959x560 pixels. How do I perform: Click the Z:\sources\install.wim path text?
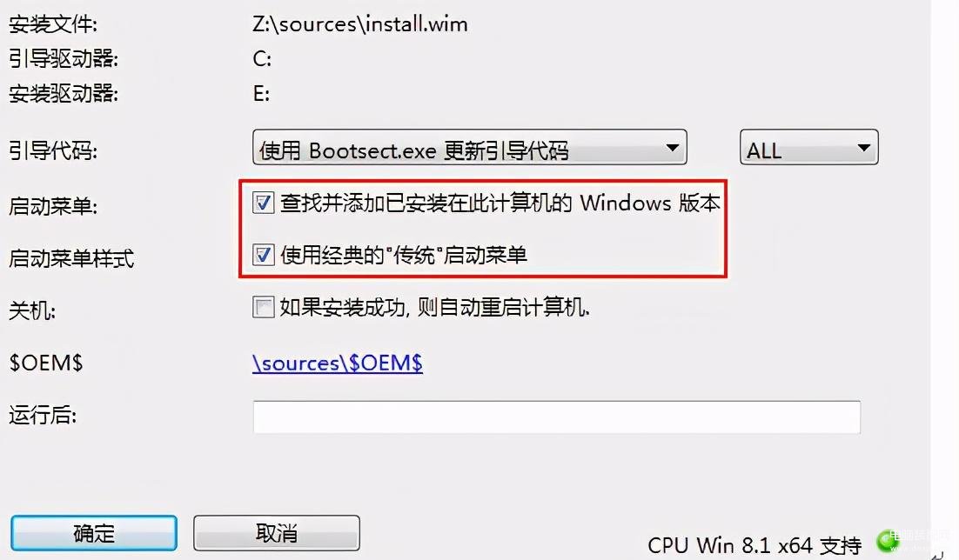[x=360, y=24]
